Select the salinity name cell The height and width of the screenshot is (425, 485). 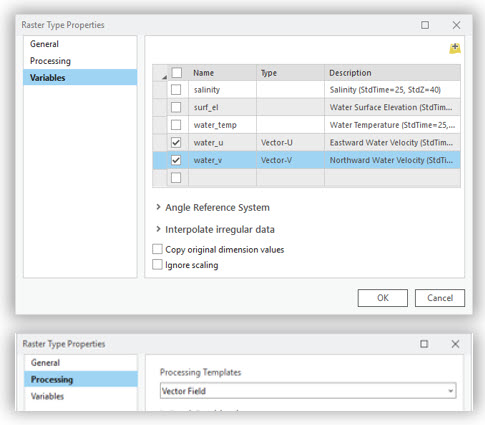click(222, 90)
